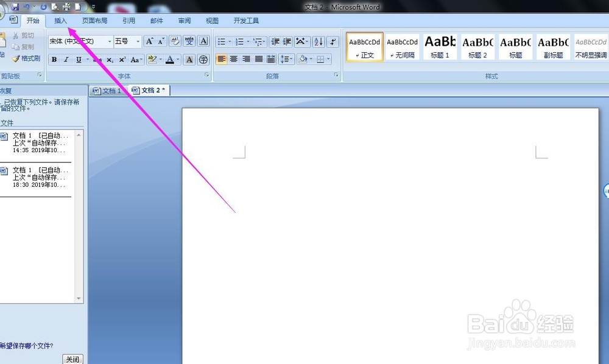Click the enclosed character (字) icon
The width and height of the screenshot is (609, 364).
pyautogui.click(x=203, y=60)
